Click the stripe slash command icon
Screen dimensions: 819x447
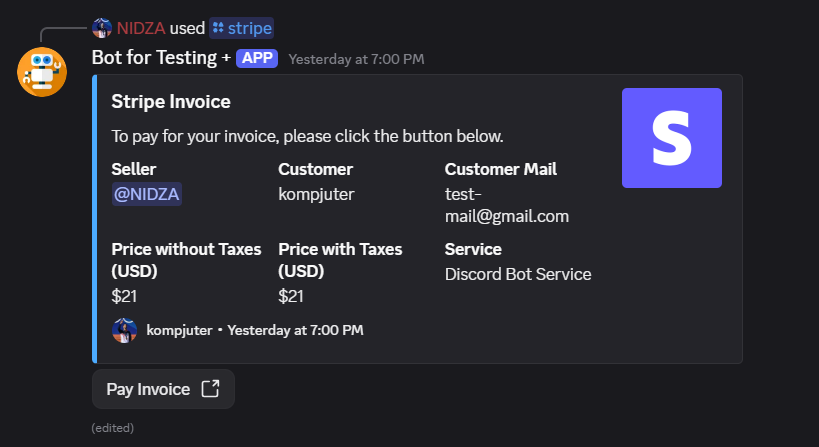218,28
